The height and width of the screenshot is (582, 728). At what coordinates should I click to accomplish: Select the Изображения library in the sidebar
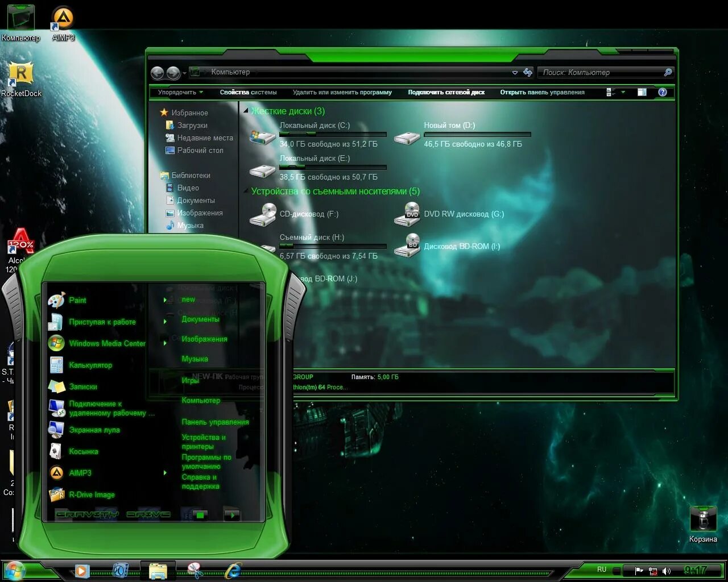[194, 213]
